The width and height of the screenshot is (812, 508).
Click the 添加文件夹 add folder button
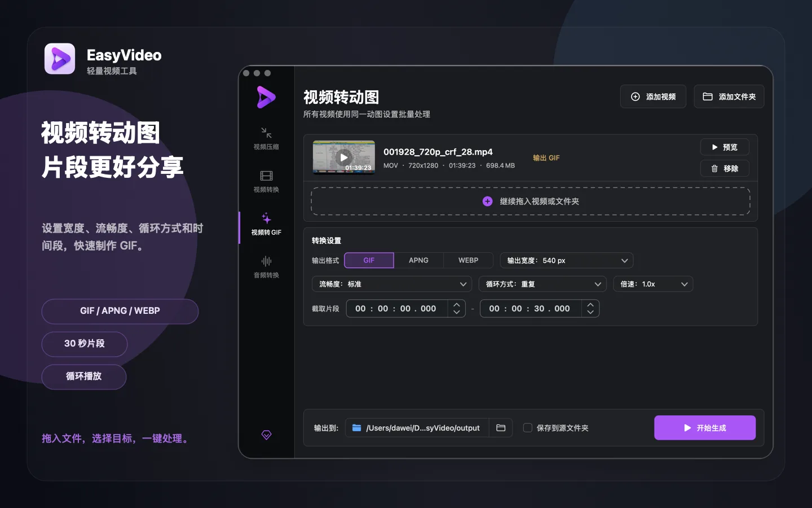(729, 97)
